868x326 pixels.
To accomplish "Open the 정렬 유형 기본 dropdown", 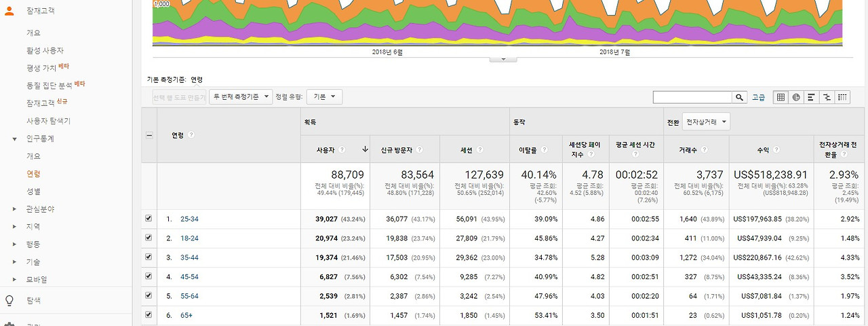I will coord(324,97).
